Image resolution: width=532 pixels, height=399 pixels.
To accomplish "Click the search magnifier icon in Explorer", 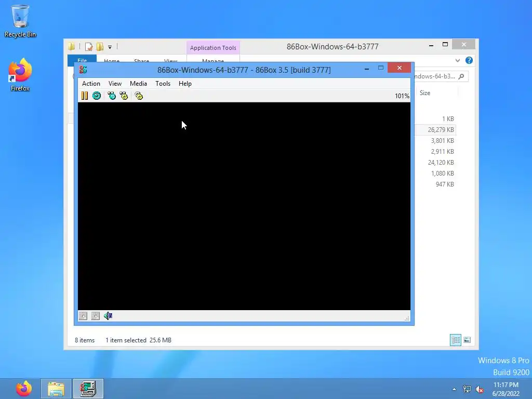I will [461, 77].
